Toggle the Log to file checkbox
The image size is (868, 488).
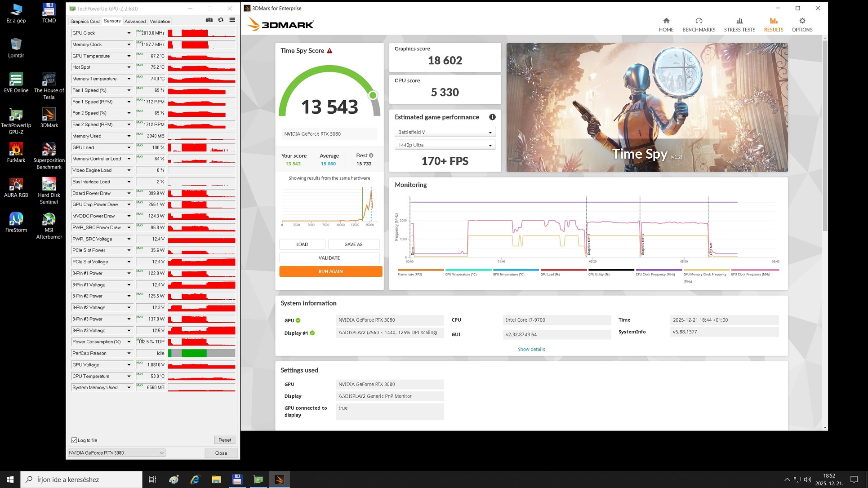[74, 440]
